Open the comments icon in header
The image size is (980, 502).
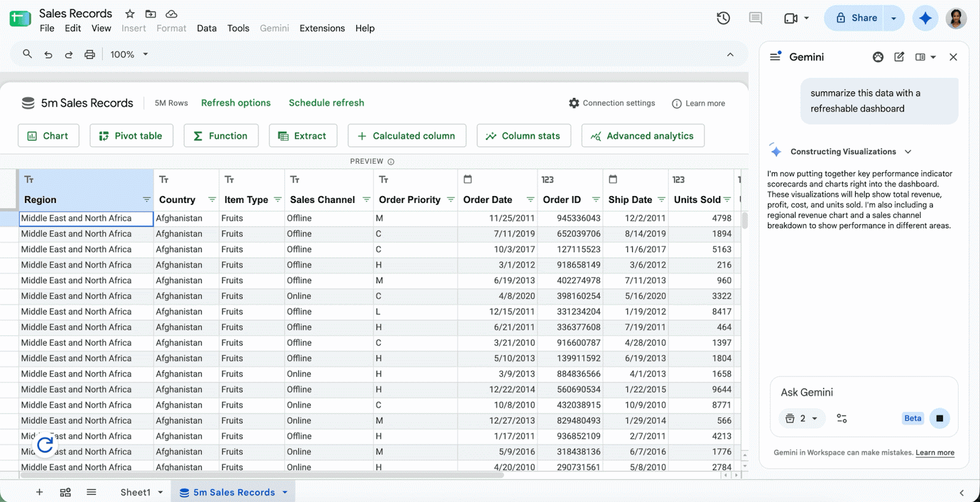tap(756, 18)
